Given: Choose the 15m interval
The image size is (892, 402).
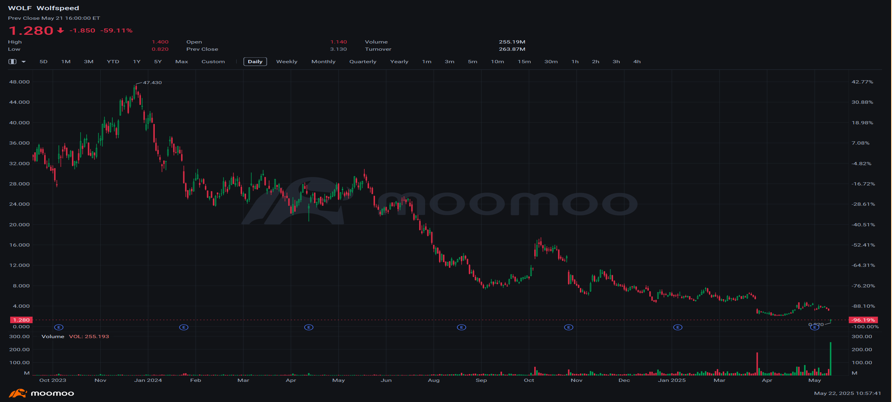Looking at the screenshot, I should click(x=524, y=61).
